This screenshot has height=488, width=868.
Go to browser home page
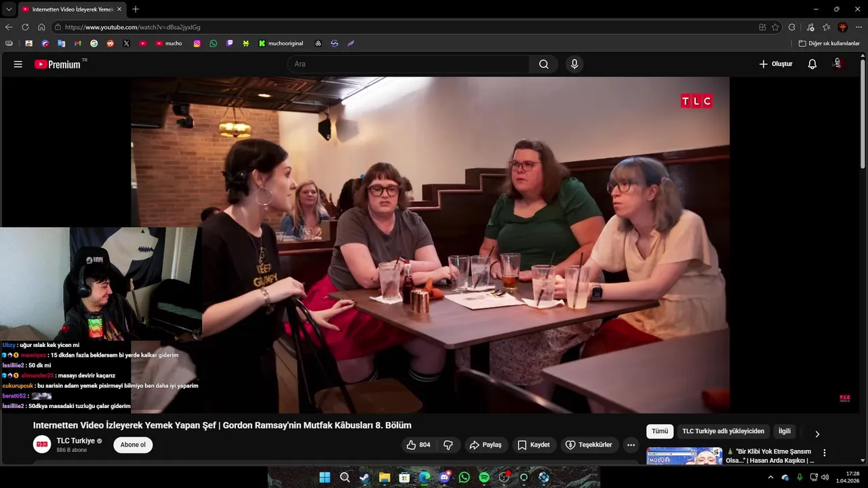[x=41, y=27]
